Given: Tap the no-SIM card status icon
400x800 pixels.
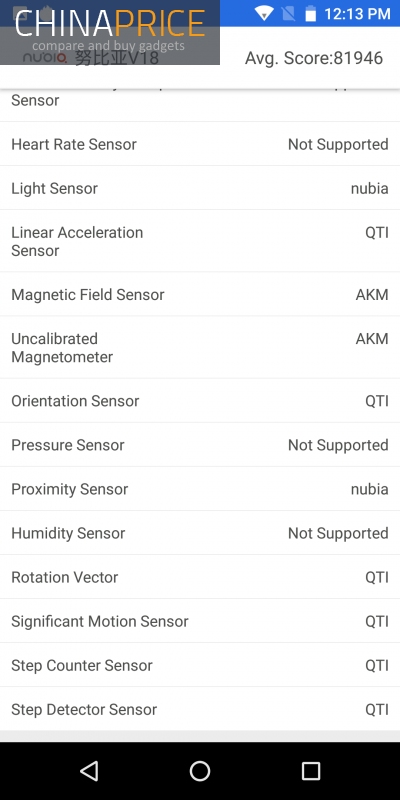Looking at the screenshot, I should point(288,13).
